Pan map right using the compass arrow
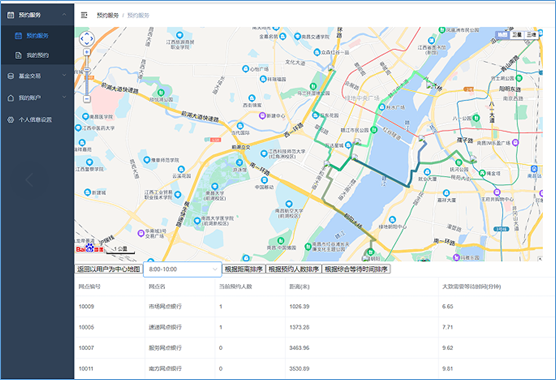This screenshot has height=380, width=556. tap(92, 39)
